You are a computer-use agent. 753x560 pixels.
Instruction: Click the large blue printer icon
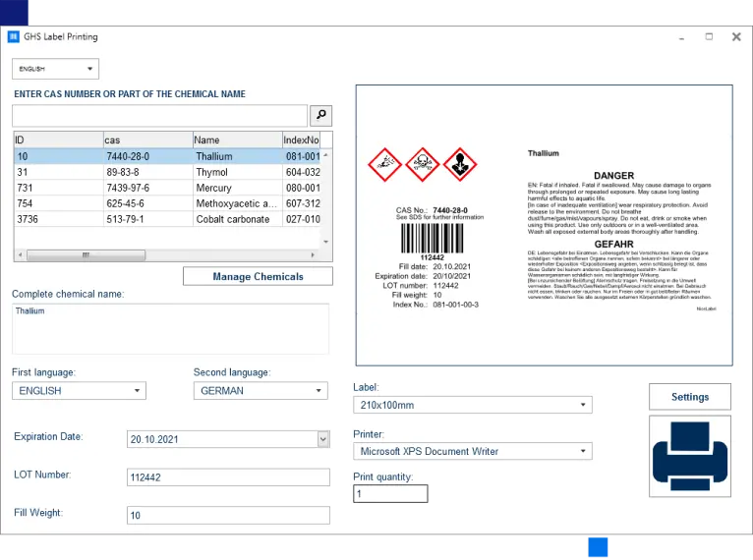point(690,456)
